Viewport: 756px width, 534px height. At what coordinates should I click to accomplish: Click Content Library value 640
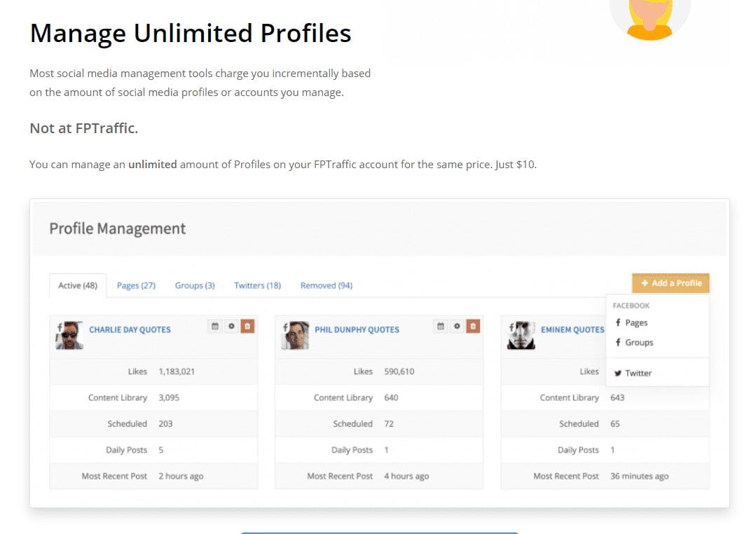(391, 397)
